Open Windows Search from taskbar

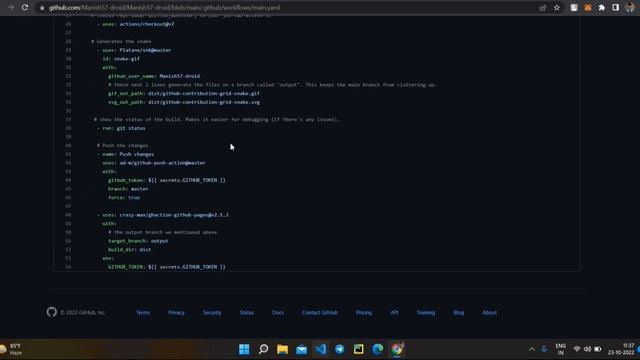(263, 349)
